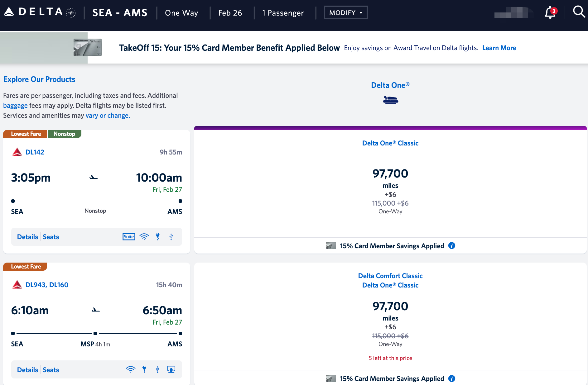
Task: Expand the MODIFY search dropdown
Action: (345, 13)
